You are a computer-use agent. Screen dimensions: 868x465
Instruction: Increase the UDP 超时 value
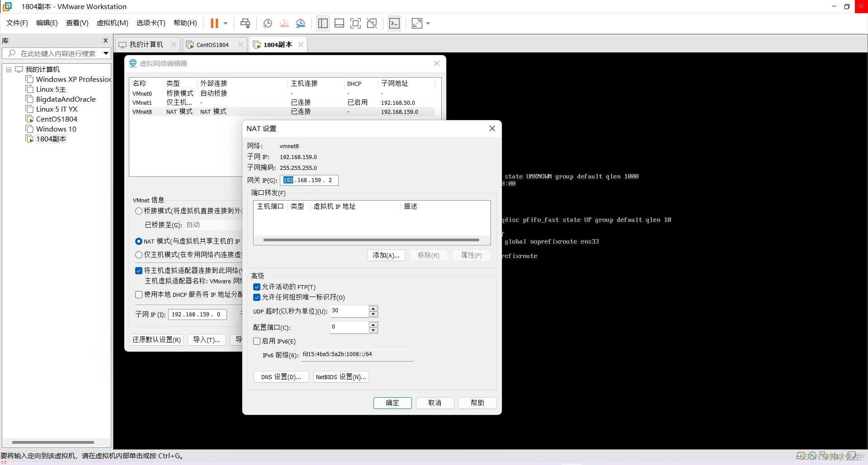tap(373, 308)
